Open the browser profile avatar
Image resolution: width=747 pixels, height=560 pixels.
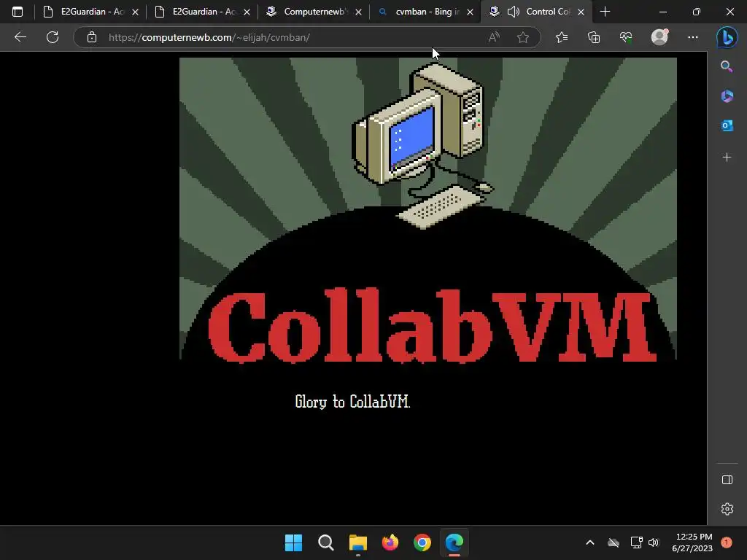tap(659, 37)
